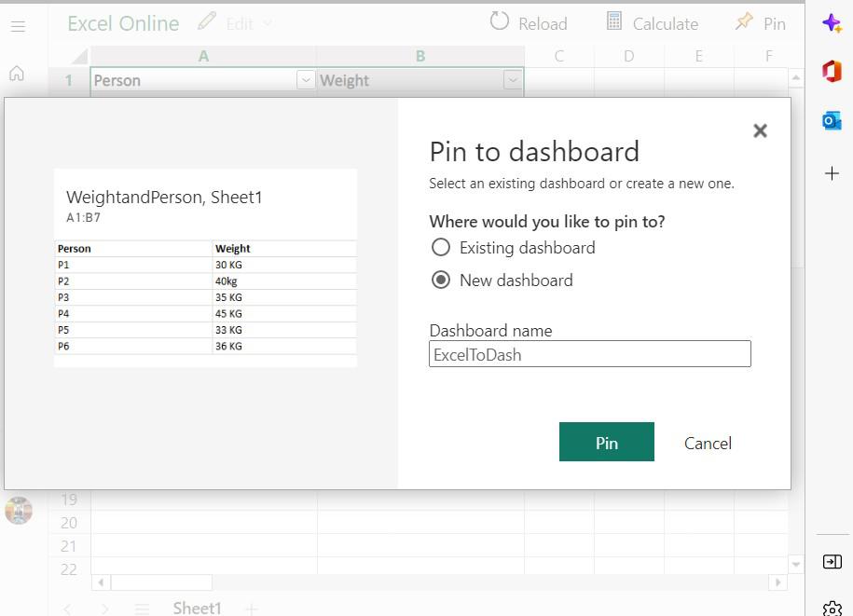Image resolution: width=853 pixels, height=616 pixels.
Task: Open the Weight column filter dropdown
Action: pos(513,80)
